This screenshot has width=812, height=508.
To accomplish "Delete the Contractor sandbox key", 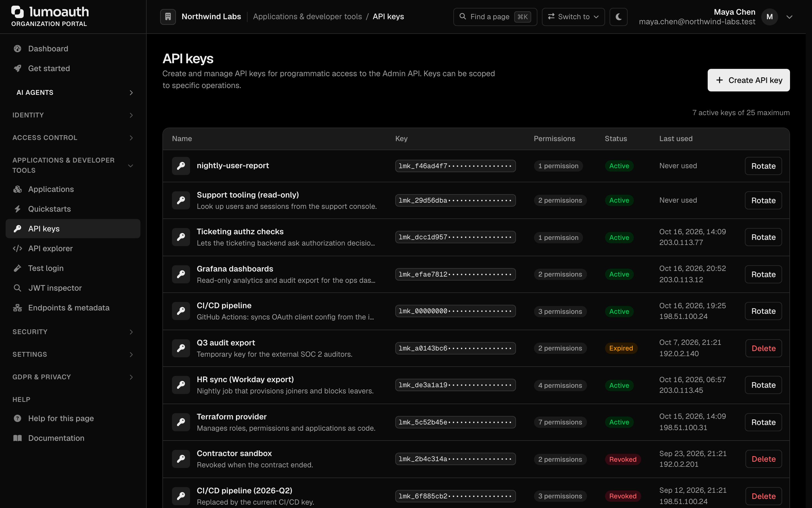I will click(x=763, y=459).
